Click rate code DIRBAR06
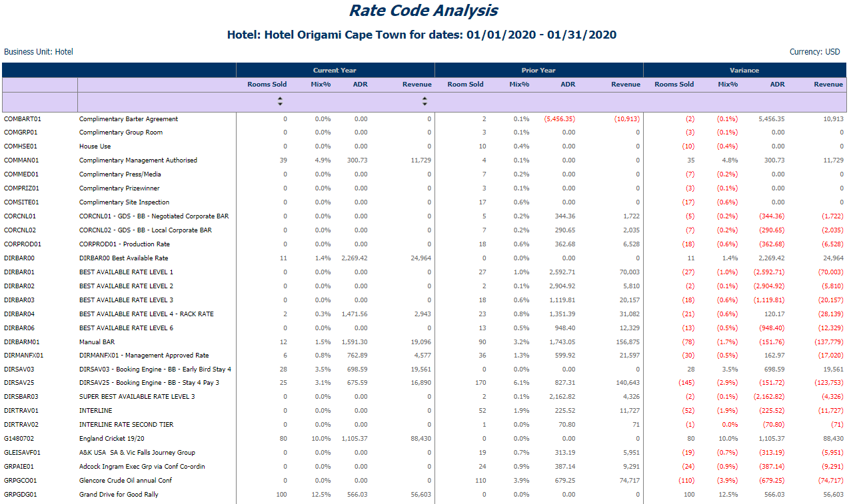 pos(19,328)
